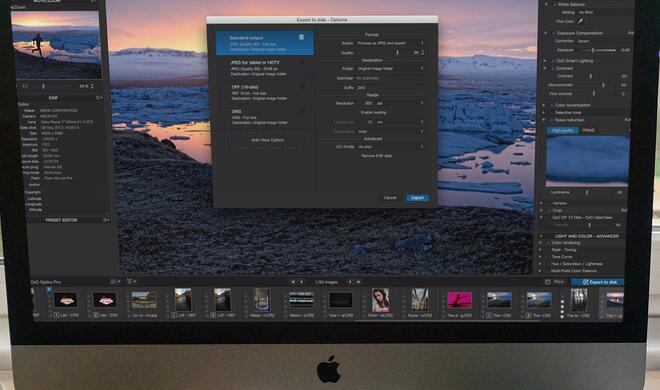Click the runner navigator preview thumbnail

(56, 45)
